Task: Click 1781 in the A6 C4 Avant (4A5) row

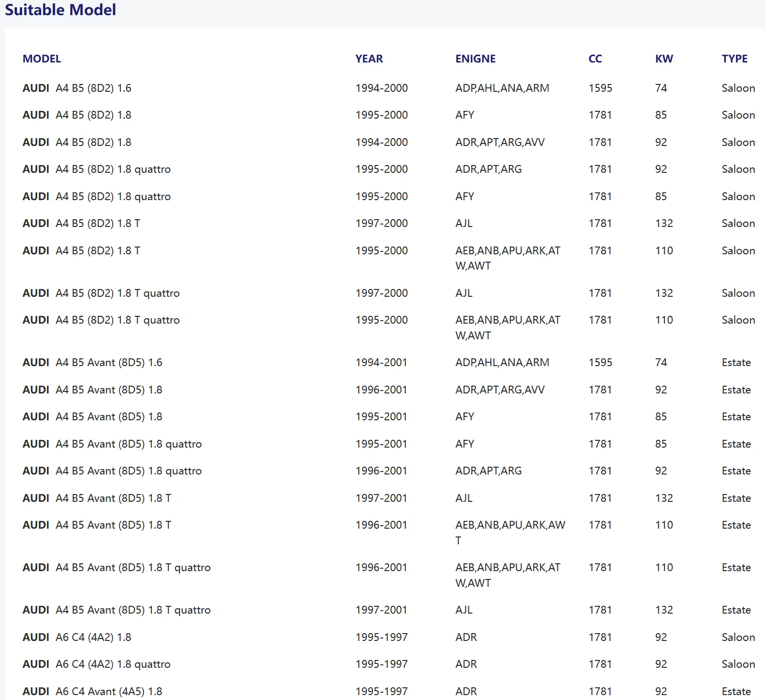Action: 600,692
